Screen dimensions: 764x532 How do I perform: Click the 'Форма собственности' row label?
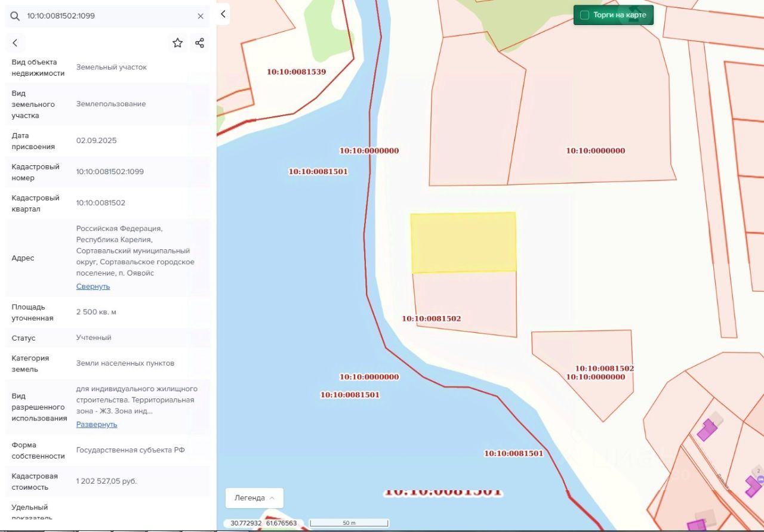(x=38, y=450)
